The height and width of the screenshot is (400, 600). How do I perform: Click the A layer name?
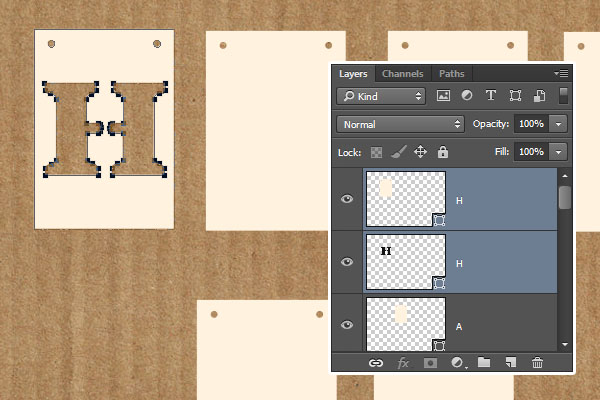tap(459, 327)
